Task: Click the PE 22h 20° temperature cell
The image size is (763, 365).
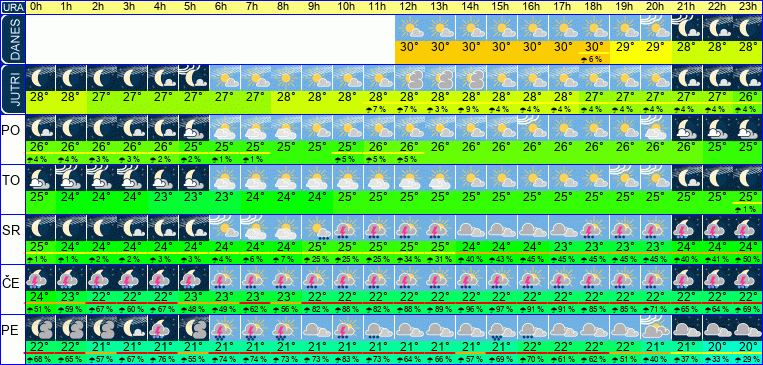Action: [x=718, y=347]
